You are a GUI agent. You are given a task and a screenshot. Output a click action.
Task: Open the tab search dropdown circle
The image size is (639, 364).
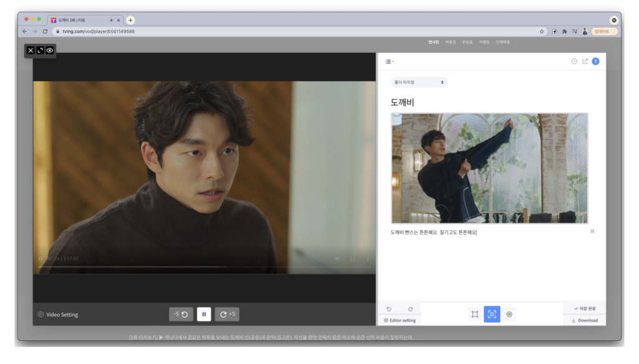(x=614, y=20)
